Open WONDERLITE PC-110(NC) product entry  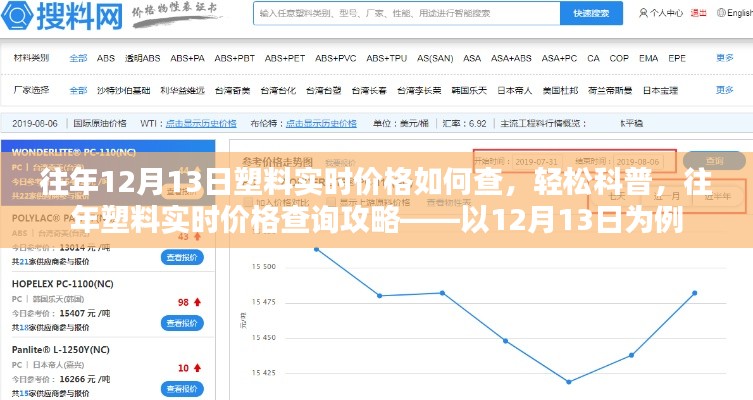73,152
